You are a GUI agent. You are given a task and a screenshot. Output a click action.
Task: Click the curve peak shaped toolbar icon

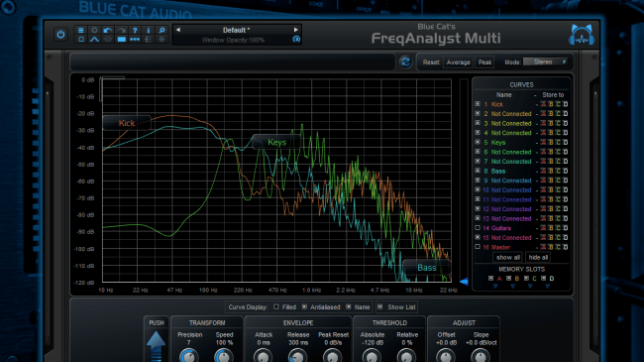(x=94, y=40)
